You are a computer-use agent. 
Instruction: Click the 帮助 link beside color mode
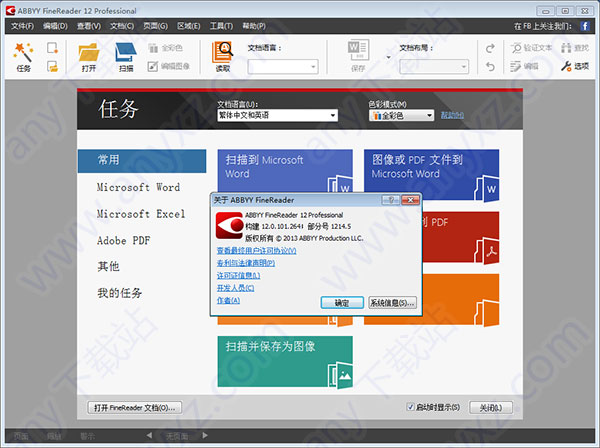click(x=452, y=115)
